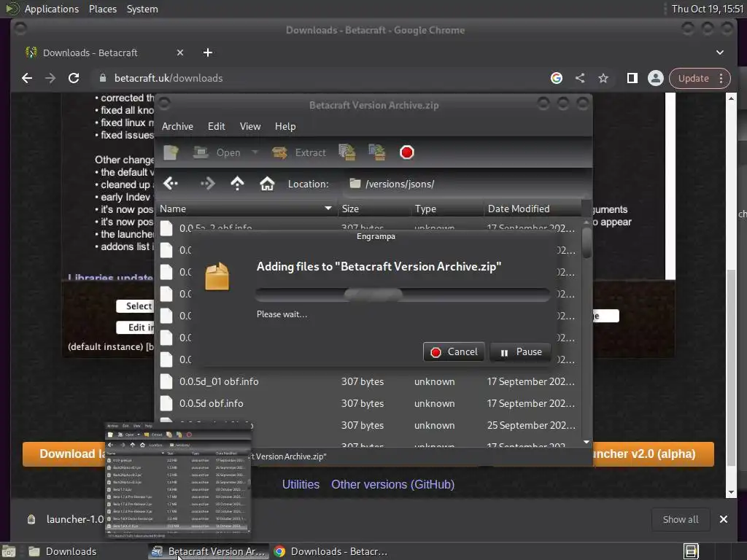Click the file icon for 0.0.5d obf.info
747x560 pixels.
[x=166, y=403]
